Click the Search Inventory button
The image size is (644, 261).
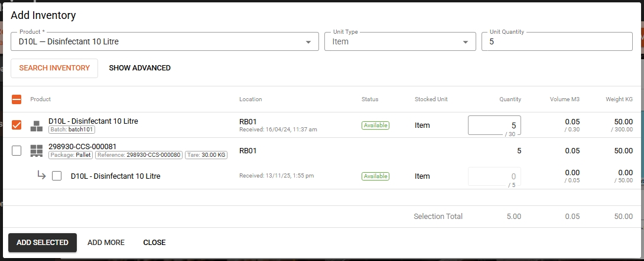(x=54, y=68)
